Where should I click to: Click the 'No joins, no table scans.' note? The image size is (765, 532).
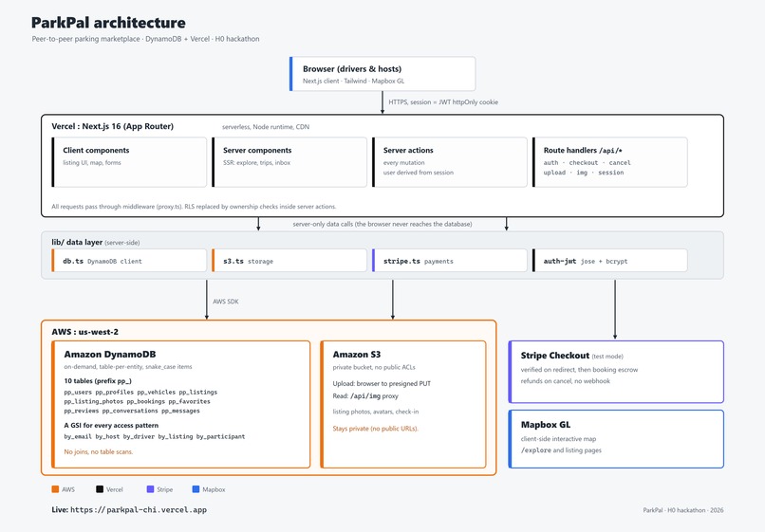pyautogui.click(x=99, y=451)
